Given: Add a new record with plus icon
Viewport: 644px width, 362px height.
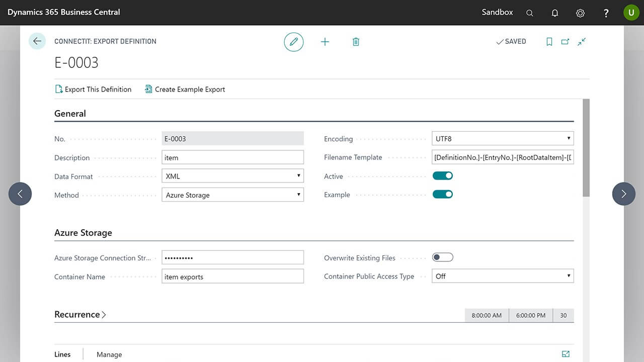Looking at the screenshot, I should [x=325, y=42].
